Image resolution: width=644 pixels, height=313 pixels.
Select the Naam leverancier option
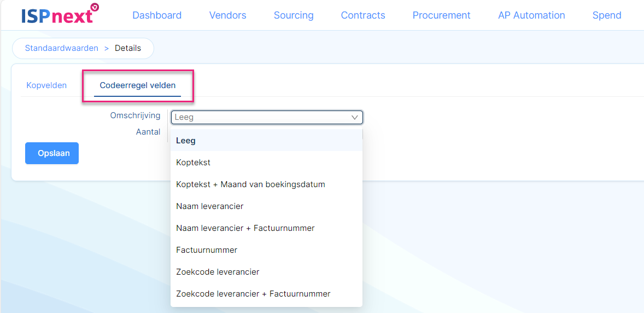click(267, 206)
